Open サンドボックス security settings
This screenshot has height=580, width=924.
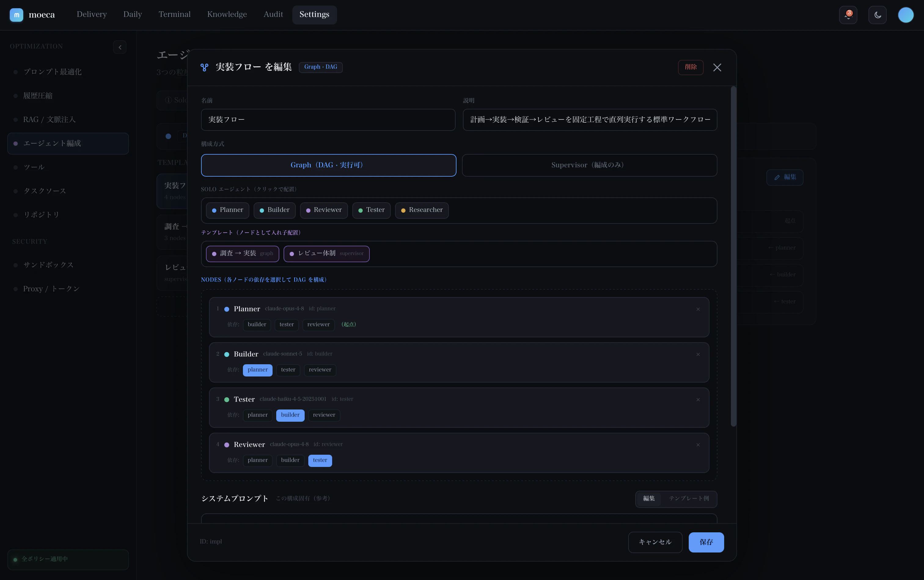tap(68, 265)
